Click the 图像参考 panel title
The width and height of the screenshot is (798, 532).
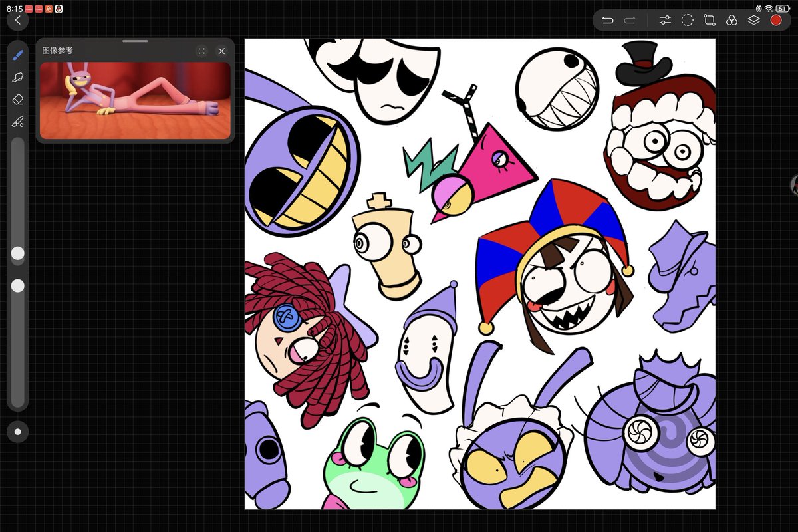click(57, 51)
